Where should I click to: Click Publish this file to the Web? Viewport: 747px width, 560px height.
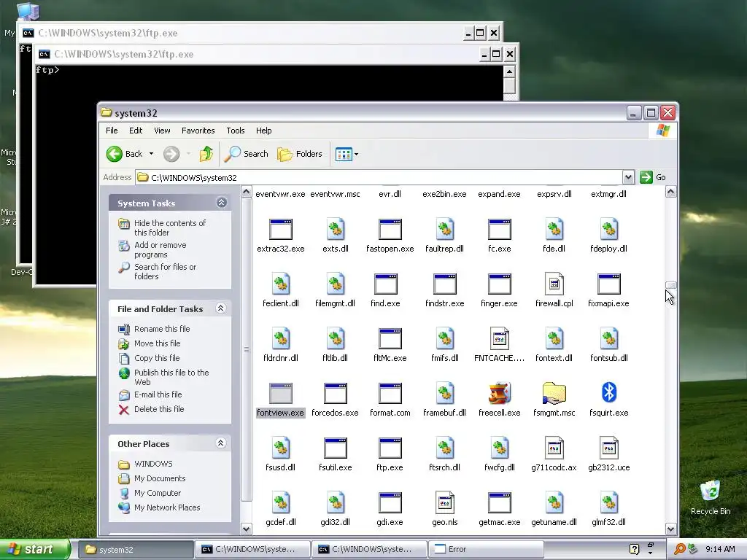pyautogui.click(x=171, y=377)
